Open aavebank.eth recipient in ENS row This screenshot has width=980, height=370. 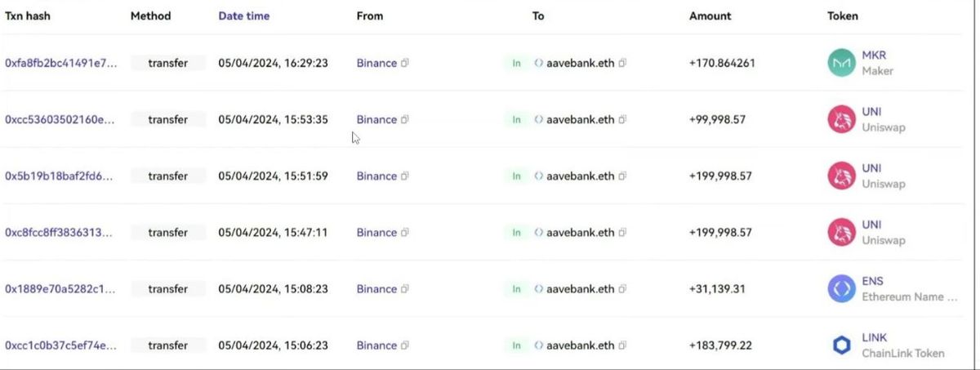580,289
